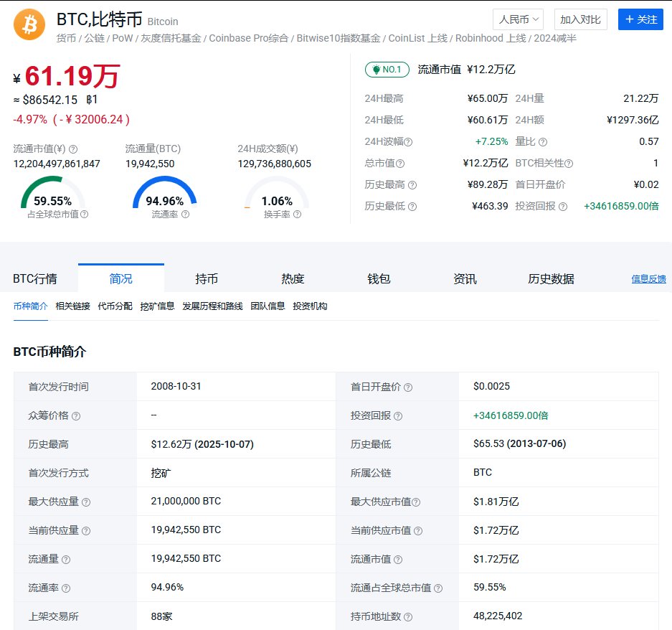Screen dimensions: 672x630
Task: Click help icon beside 换手率
Action: tap(297, 214)
